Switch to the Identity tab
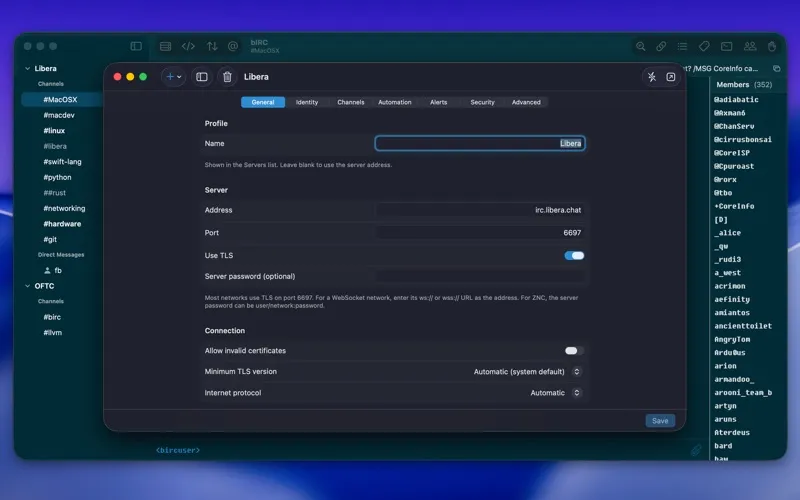The image size is (800, 500). pos(307,102)
